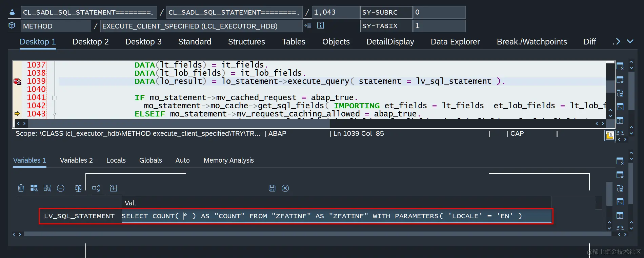Click the SY-SUBRC value field showing 0
644x258 pixels.
439,12
